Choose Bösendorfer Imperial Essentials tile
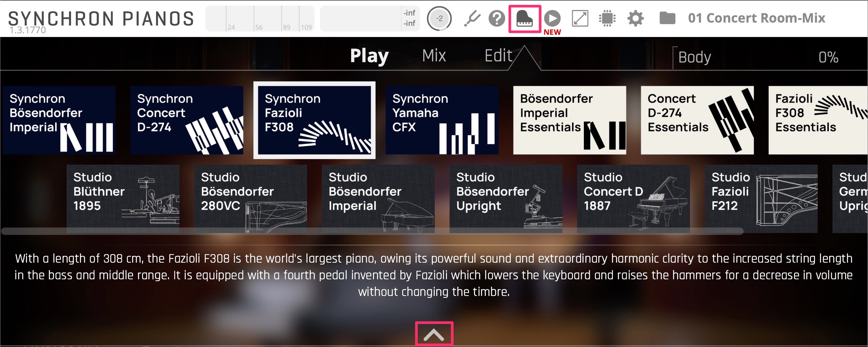This screenshot has width=868, height=347. [569, 120]
